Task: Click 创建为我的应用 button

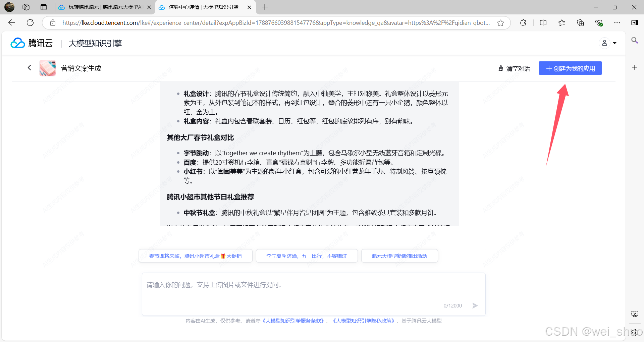Action: point(570,68)
